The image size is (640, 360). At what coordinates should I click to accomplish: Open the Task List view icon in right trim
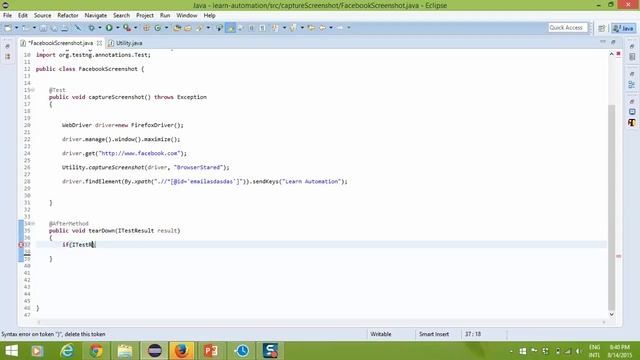632,57
